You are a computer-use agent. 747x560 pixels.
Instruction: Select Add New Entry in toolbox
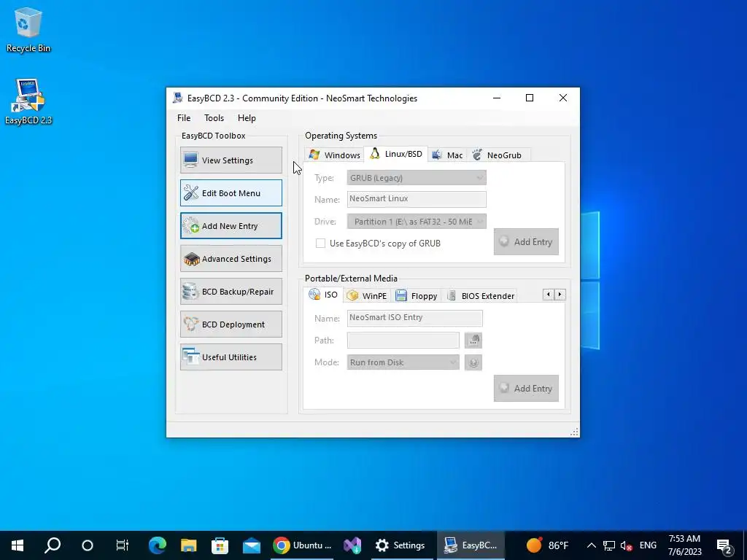231,226
